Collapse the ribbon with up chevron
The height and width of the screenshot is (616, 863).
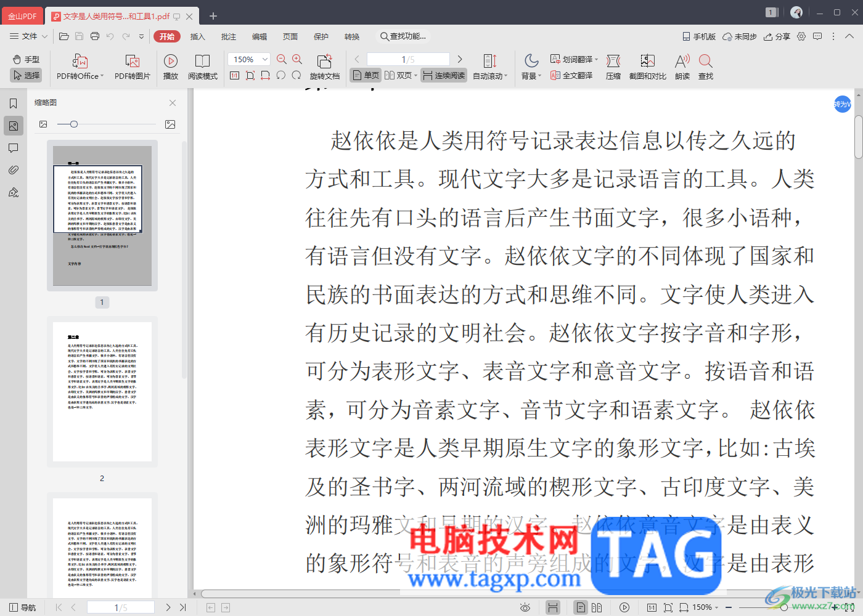[849, 36]
